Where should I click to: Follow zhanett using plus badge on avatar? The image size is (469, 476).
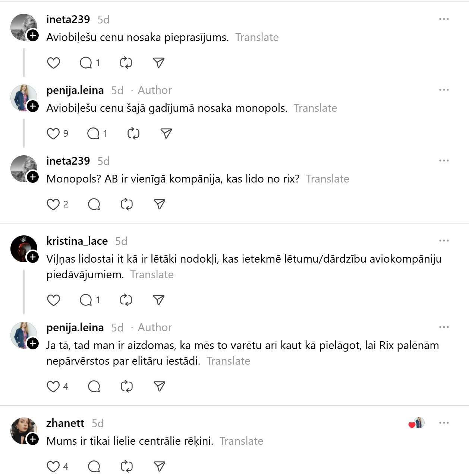pyautogui.click(x=33, y=439)
